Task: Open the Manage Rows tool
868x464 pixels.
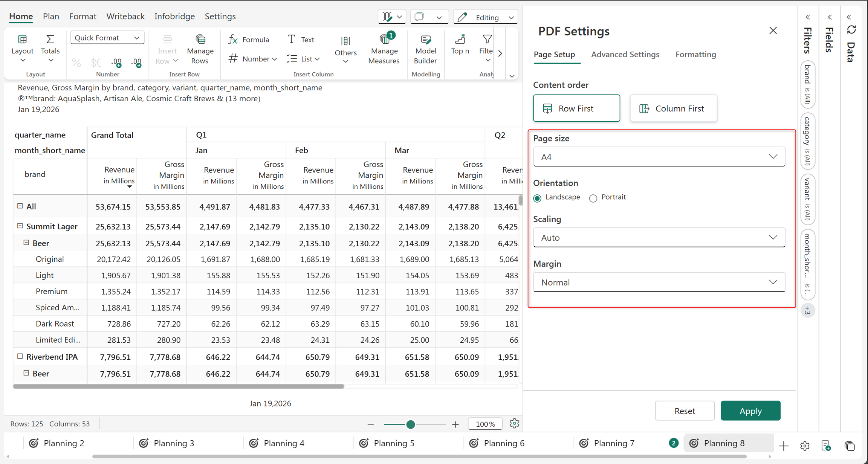Action: (200, 49)
